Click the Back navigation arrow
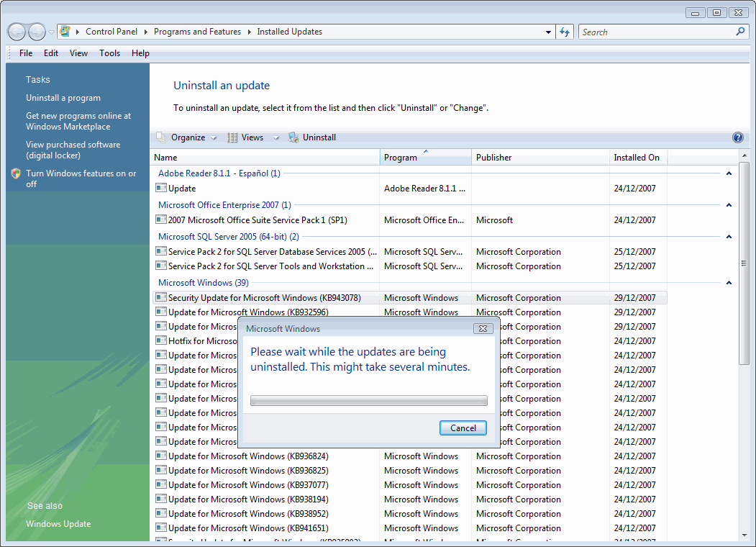The width and height of the screenshot is (756, 547). pos(17,32)
